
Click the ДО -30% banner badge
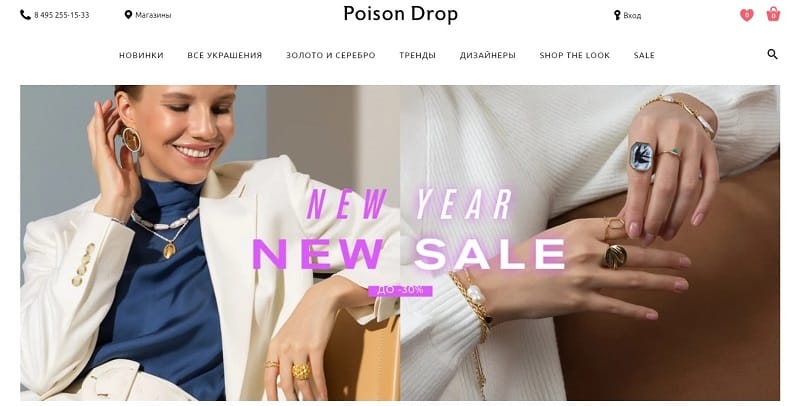(400, 291)
